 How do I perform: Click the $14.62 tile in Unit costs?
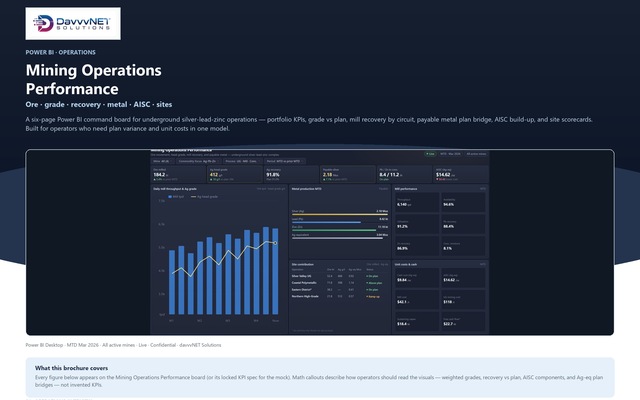point(463,278)
